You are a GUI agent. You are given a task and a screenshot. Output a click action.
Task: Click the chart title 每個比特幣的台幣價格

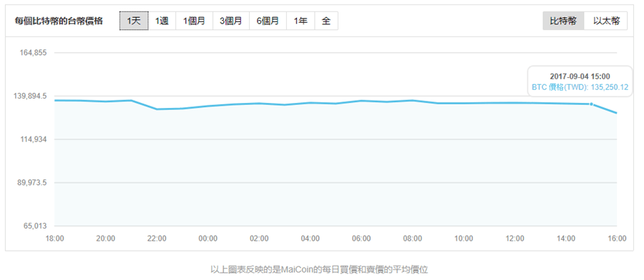tap(59, 21)
